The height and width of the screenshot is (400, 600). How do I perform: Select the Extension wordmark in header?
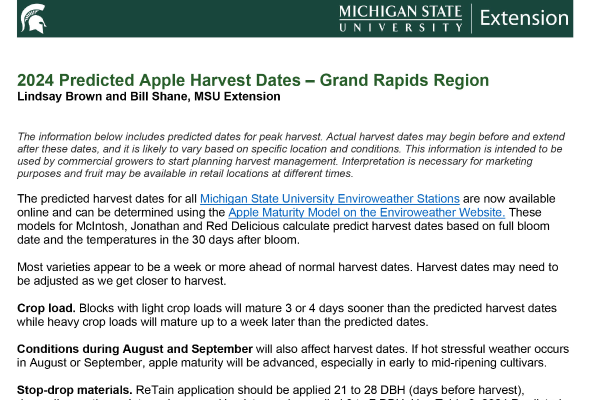524,18
